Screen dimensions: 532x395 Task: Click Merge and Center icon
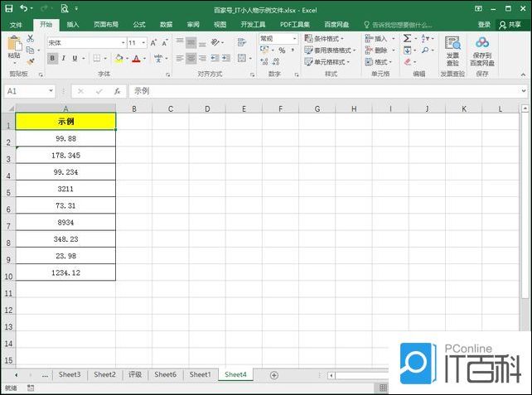(242, 58)
